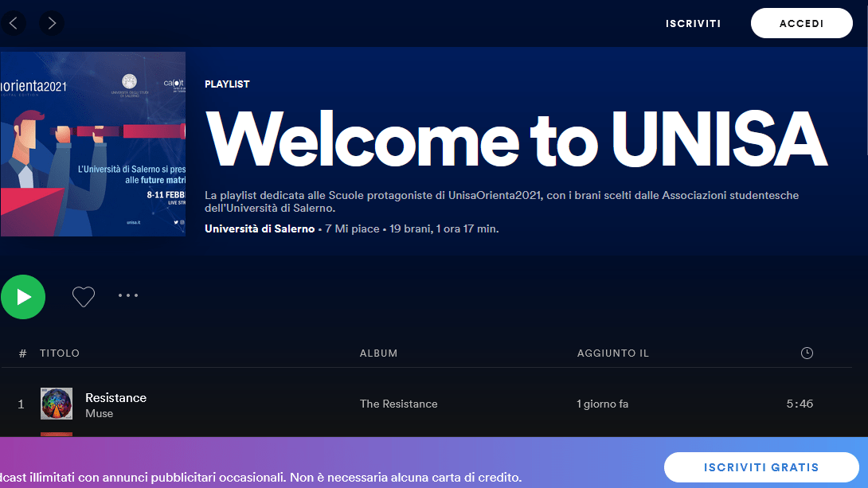Image resolution: width=868 pixels, height=488 pixels.
Task: Click the ALBUM column header
Action: [378, 353]
